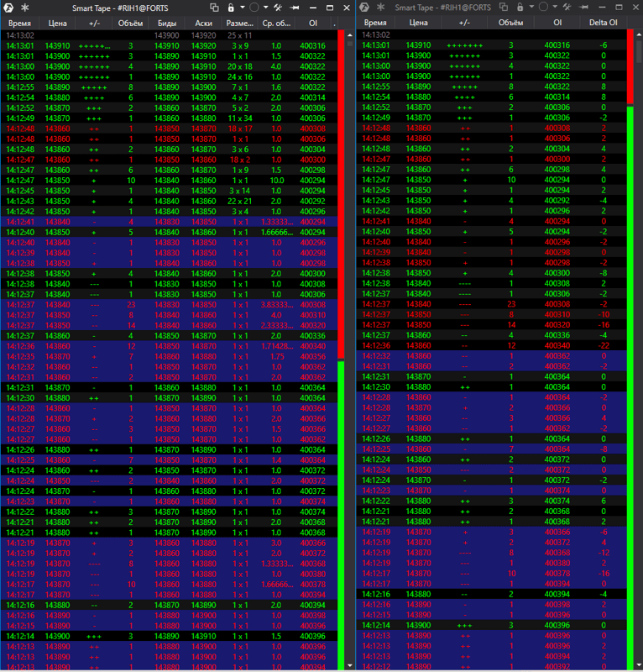Image resolution: width=643 pixels, height=672 pixels.
Task: Click the green buy-volume bar in left window
Action: tap(341, 516)
